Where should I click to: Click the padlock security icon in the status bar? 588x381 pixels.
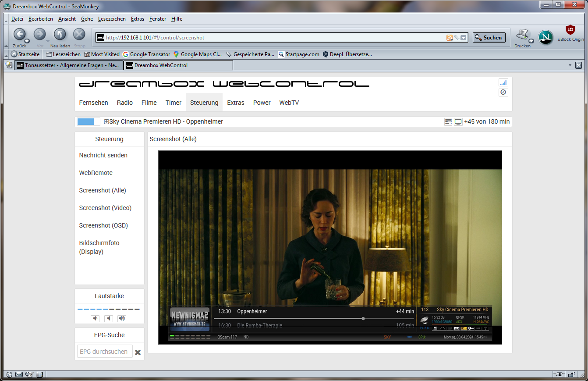click(572, 374)
